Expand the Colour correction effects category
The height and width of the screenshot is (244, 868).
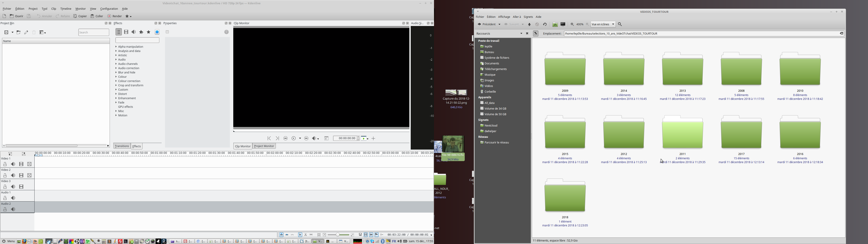tap(129, 81)
